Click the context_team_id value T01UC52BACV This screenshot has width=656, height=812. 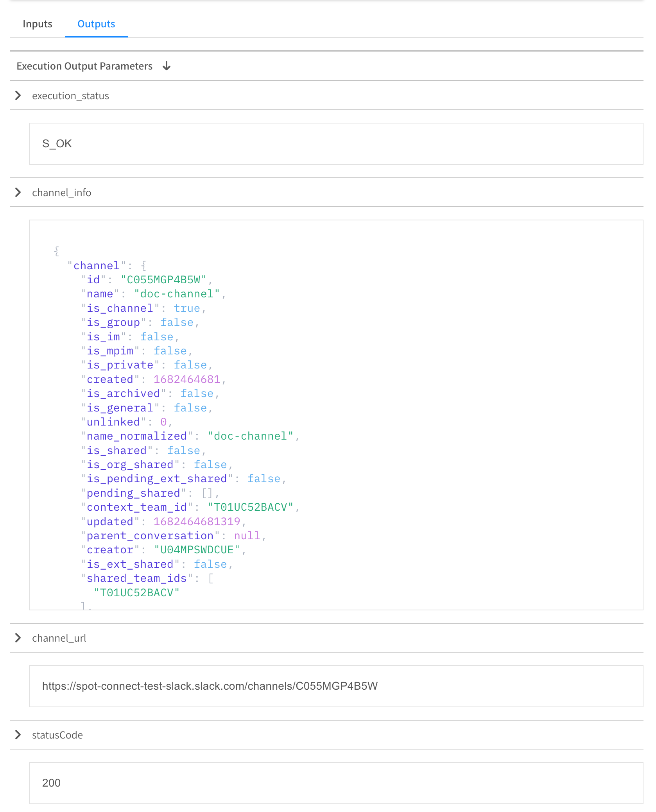click(250, 507)
